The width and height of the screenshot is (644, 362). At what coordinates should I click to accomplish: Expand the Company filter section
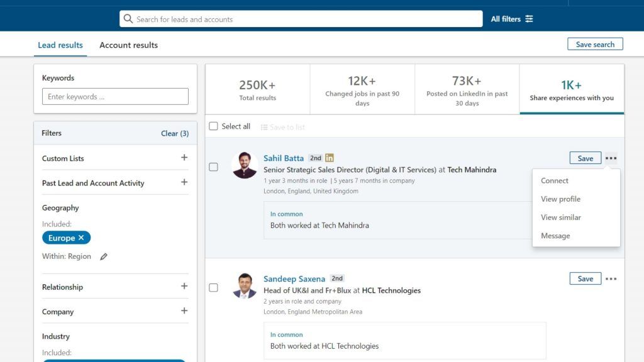pos(184,311)
